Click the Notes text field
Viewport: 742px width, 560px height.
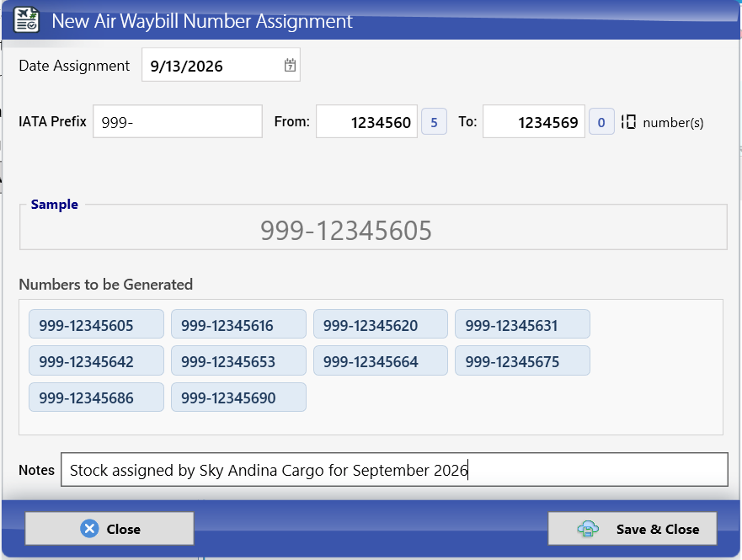[394, 470]
